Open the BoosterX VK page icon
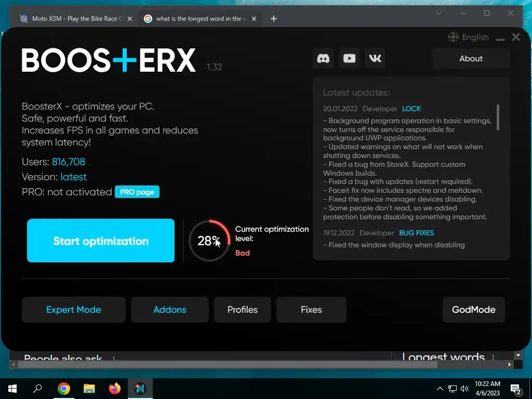 pos(375,58)
